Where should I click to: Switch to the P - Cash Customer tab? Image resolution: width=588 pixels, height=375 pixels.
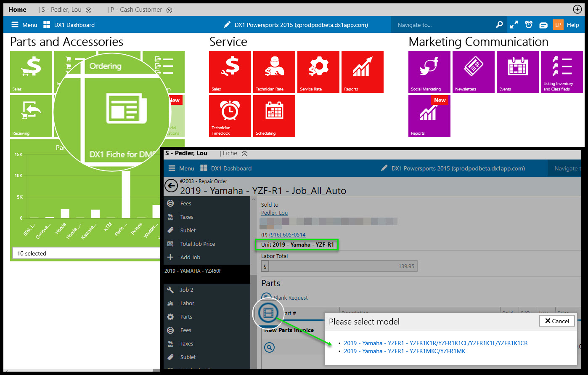click(x=137, y=10)
